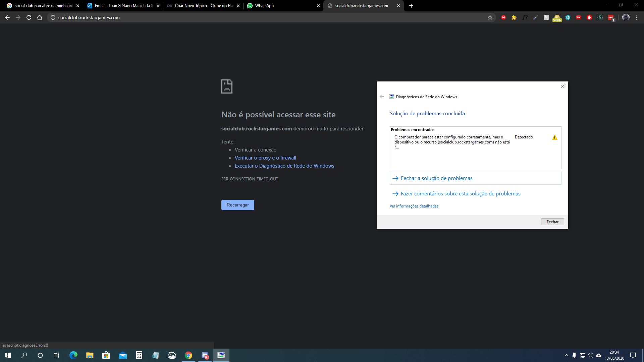Open the Chrome profile avatar
Image resolution: width=644 pixels, height=362 pixels.
pyautogui.click(x=626, y=17)
